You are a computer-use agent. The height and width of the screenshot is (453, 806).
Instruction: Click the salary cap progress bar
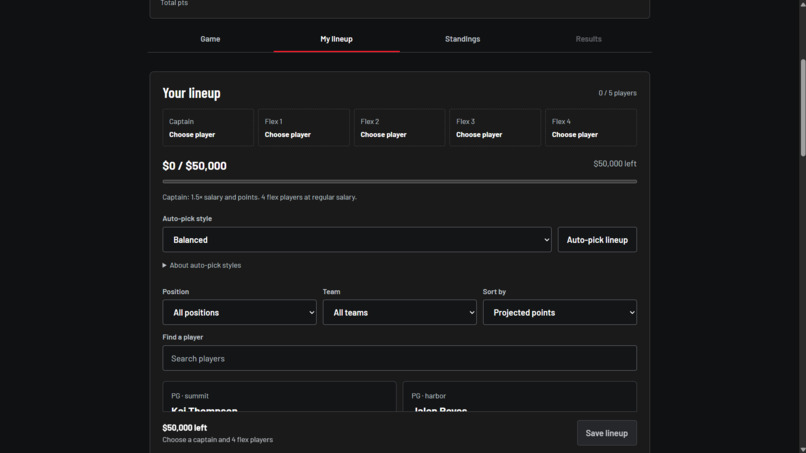(x=399, y=182)
